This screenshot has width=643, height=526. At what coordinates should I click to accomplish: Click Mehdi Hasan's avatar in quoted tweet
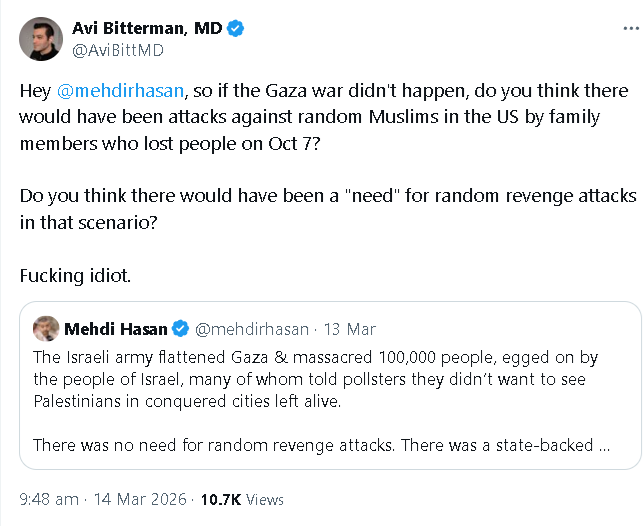click(x=46, y=328)
